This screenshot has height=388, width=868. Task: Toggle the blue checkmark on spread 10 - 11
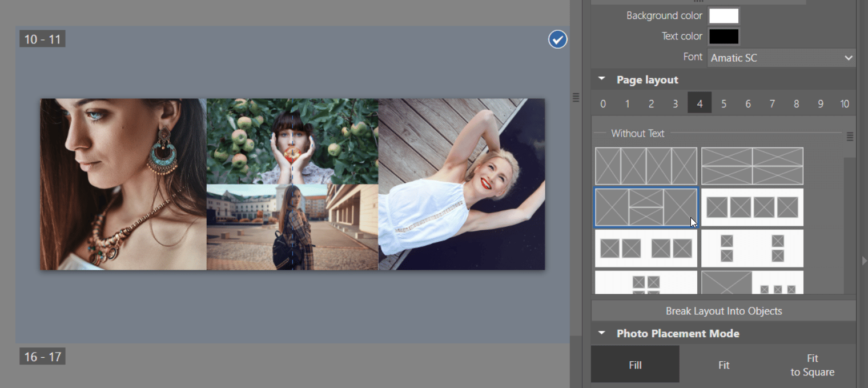pos(558,39)
